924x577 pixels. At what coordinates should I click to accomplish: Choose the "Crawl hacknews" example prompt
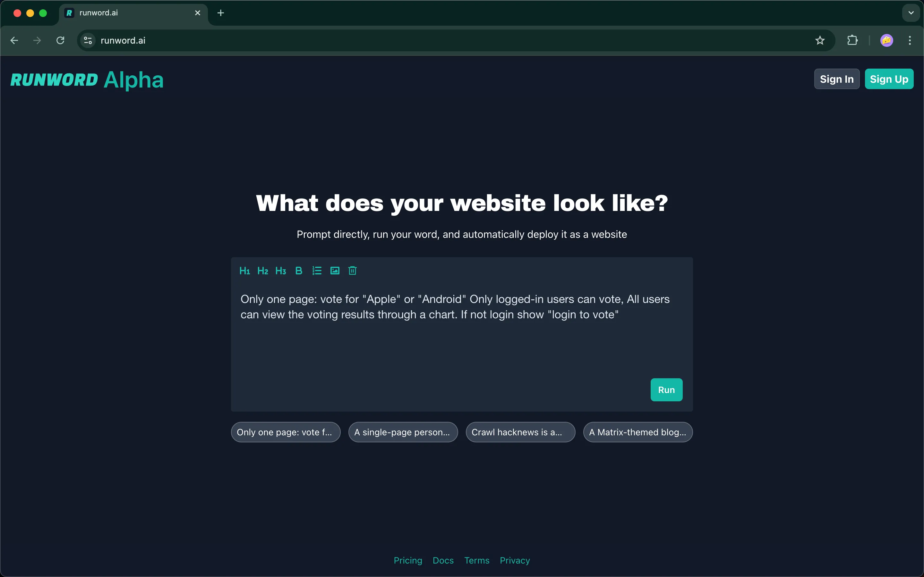tap(520, 432)
